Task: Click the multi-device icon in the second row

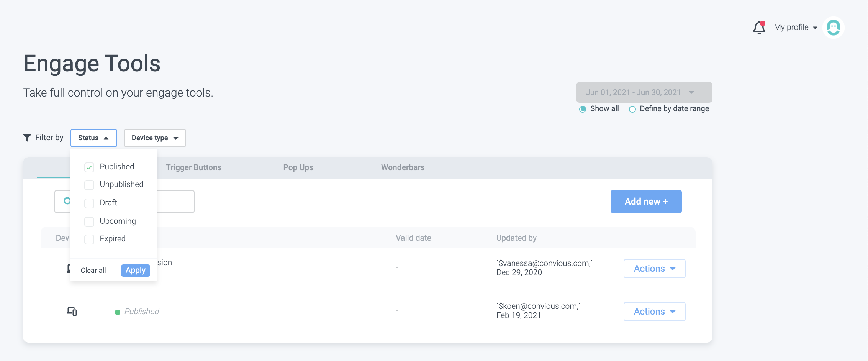Action: pos(72,312)
